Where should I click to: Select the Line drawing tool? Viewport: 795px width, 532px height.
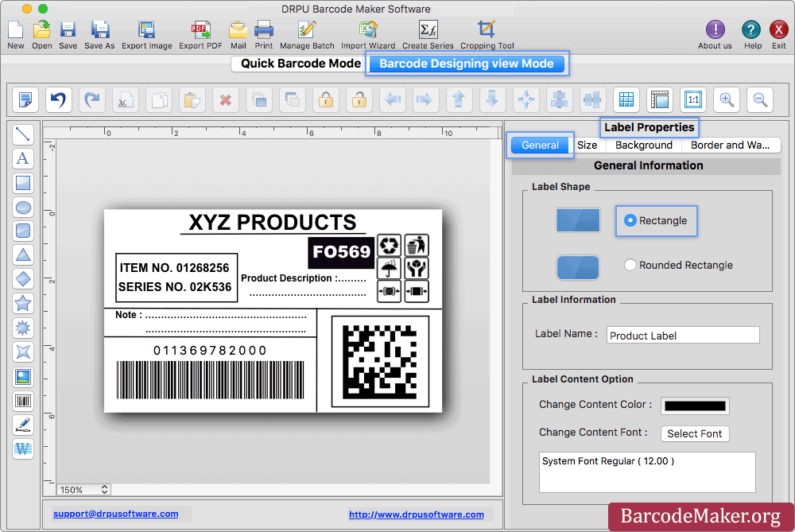(x=23, y=134)
